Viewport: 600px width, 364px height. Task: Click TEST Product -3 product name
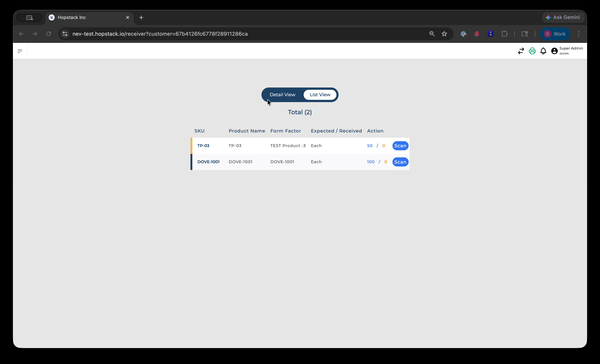click(x=288, y=146)
